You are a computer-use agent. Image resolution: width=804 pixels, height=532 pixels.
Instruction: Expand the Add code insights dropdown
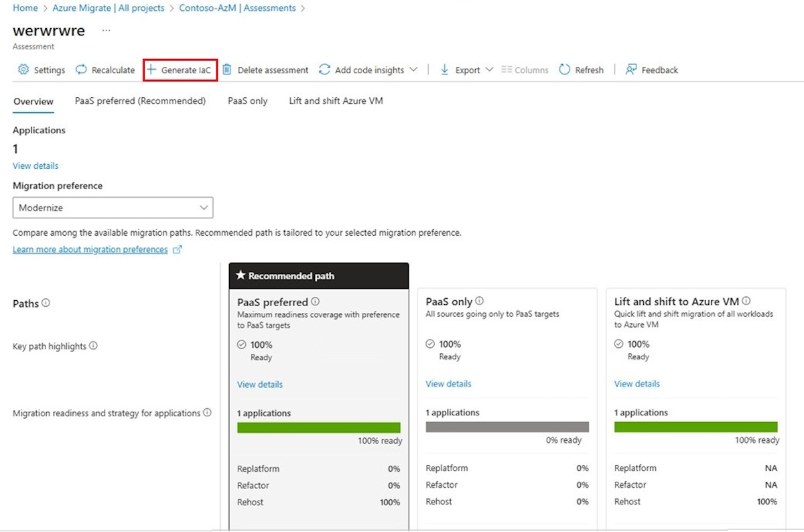coord(413,70)
